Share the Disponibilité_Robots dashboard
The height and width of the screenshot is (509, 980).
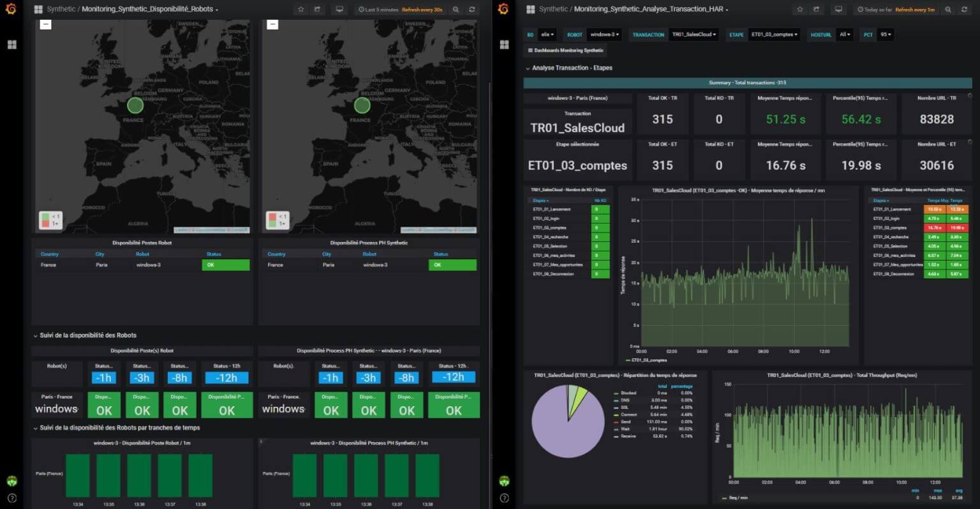[x=317, y=10]
